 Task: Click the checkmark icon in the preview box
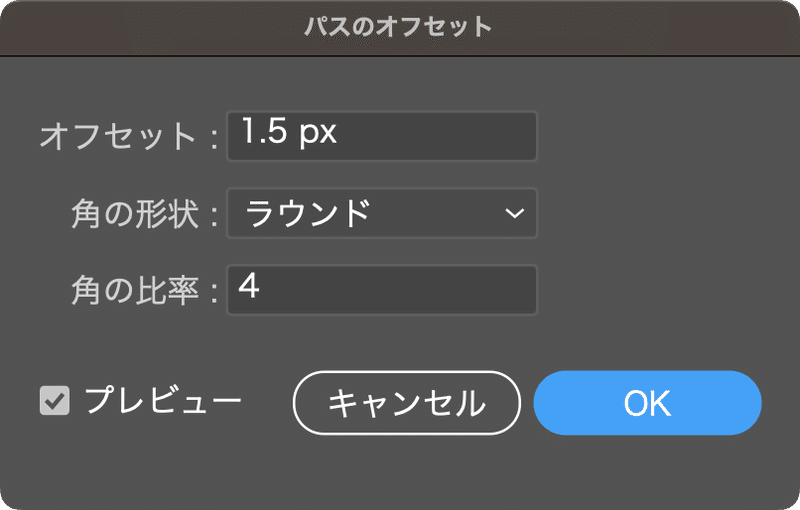point(55,400)
